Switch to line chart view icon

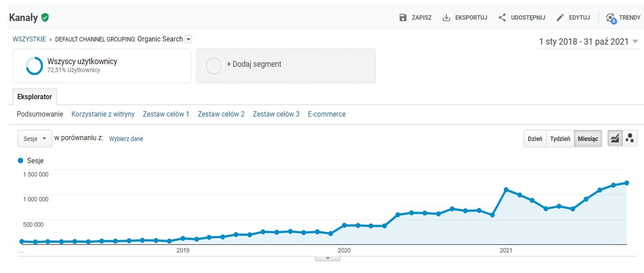pyautogui.click(x=615, y=139)
